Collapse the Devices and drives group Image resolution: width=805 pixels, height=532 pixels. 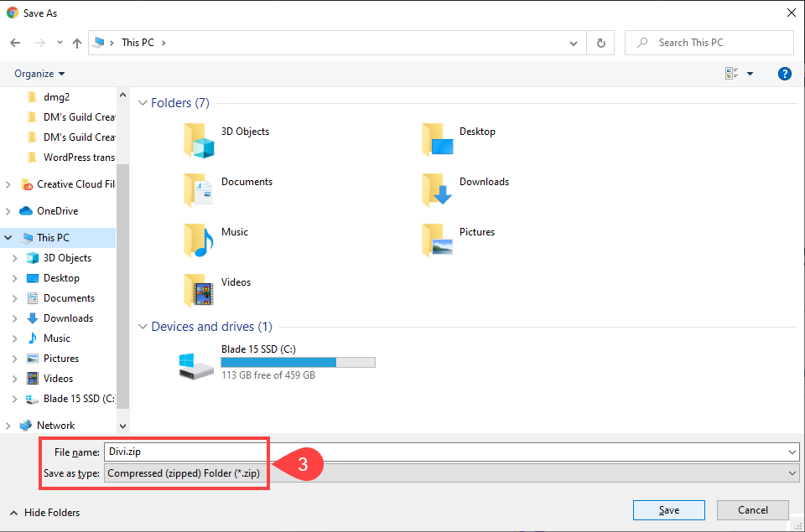143,327
